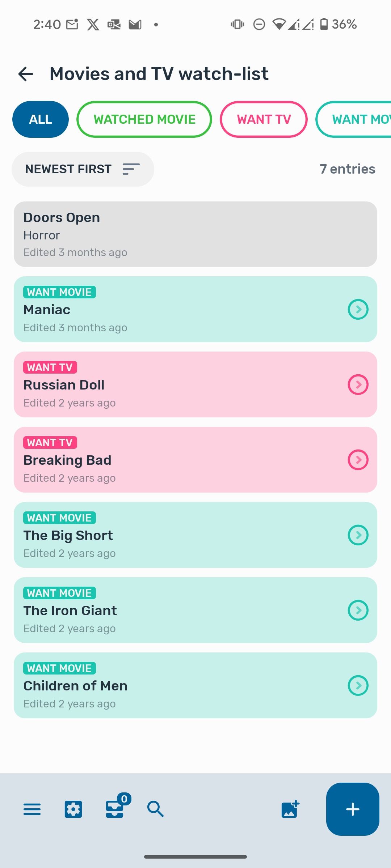Image resolution: width=391 pixels, height=868 pixels.
Task: Tap the back arrow icon
Action: (26, 74)
